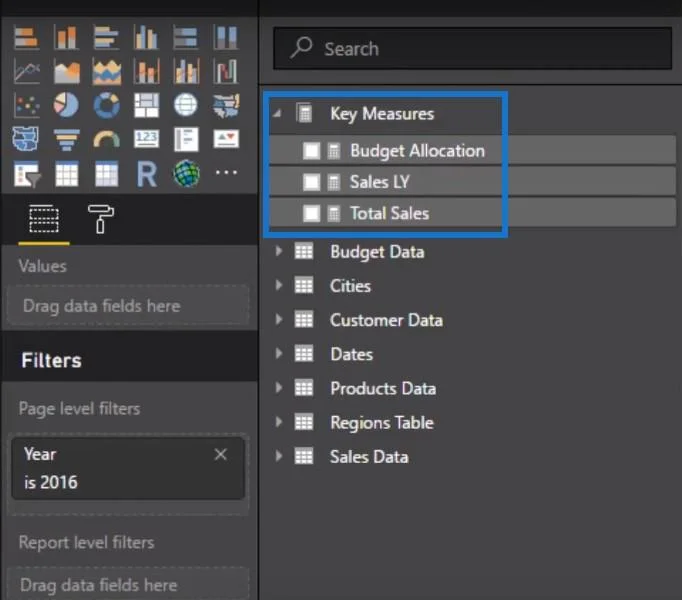This screenshot has width=682, height=600.
Task: Click the Products Data table name
Action: pyautogui.click(x=383, y=389)
